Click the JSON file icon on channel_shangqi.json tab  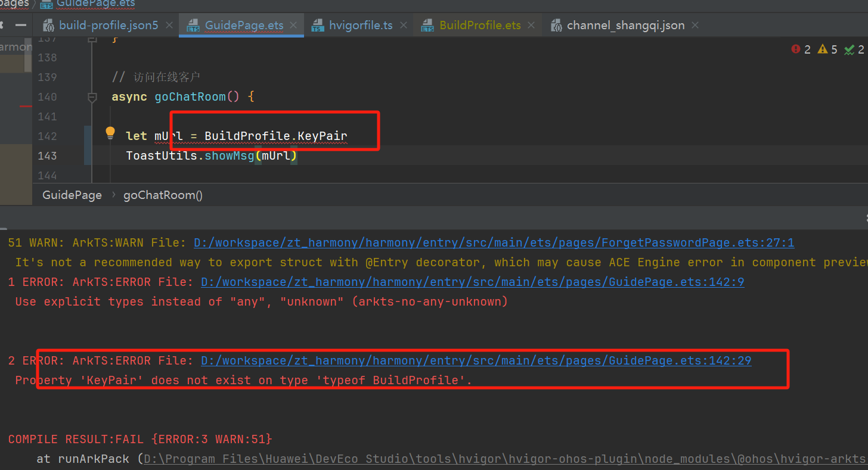pyautogui.click(x=556, y=26)
